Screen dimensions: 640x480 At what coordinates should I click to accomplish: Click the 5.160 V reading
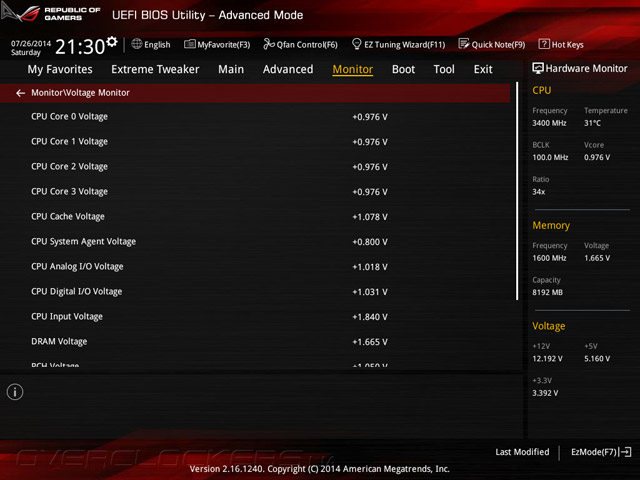click(597, 359)
